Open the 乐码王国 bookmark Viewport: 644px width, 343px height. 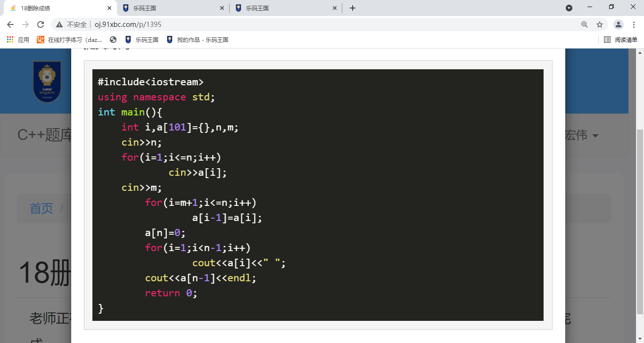(x=142, y=40)
